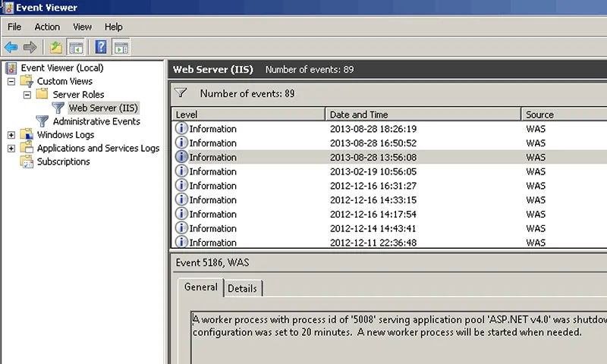The height and width of the screenshot is (364, 607).
Task: Open the File menu
Action: [14, 27]
